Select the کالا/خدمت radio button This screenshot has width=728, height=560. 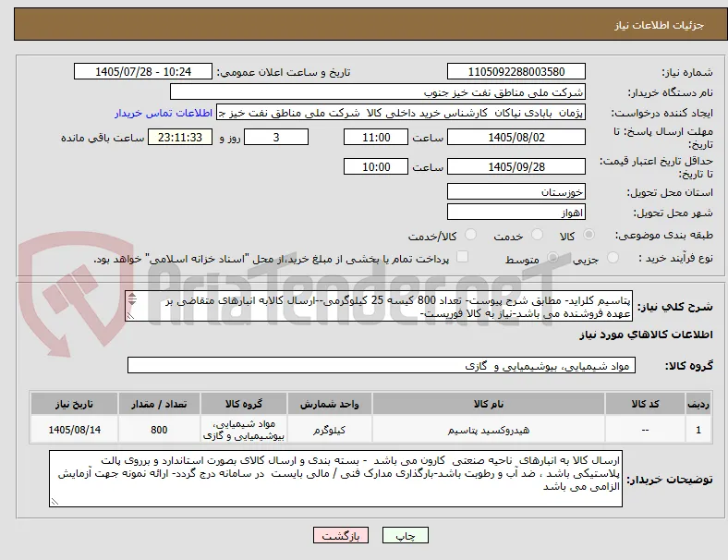click(x=471, y=235)
